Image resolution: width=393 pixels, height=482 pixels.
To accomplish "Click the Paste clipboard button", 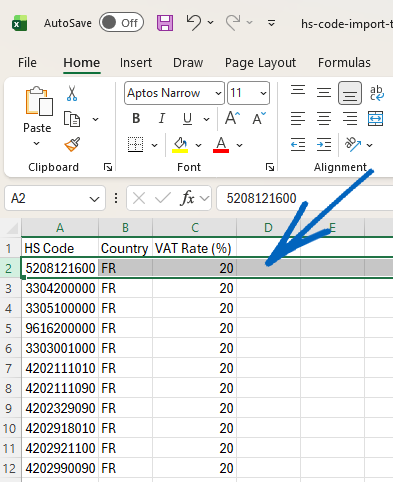I will tap(38, 102).
